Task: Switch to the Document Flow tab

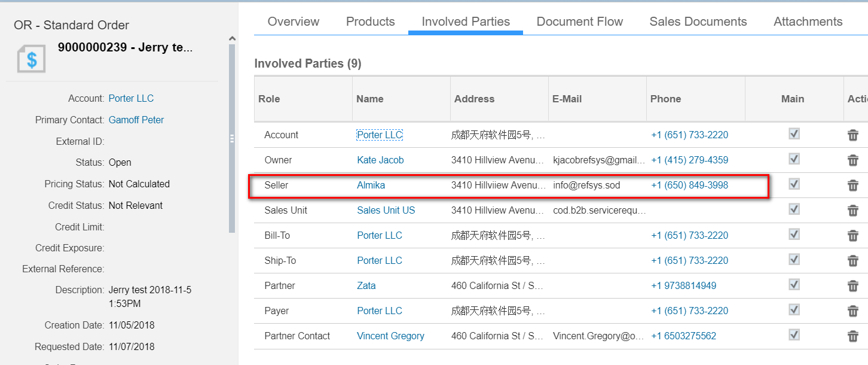Action: tap(579, 22)
